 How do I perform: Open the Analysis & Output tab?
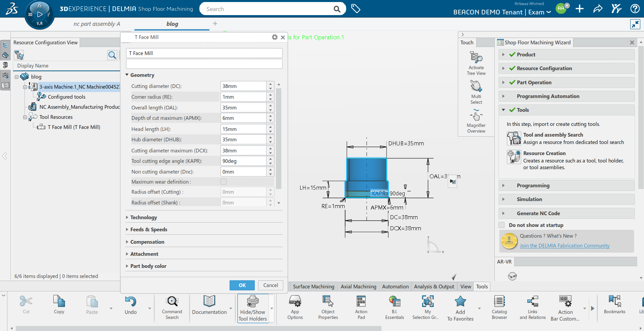click(434, 286)
